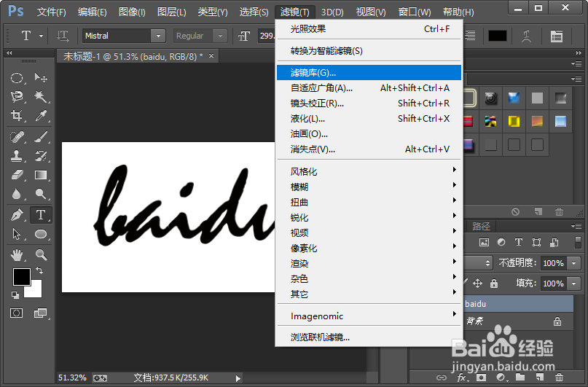Choose 油画(O)... menu item

(369, 134)
